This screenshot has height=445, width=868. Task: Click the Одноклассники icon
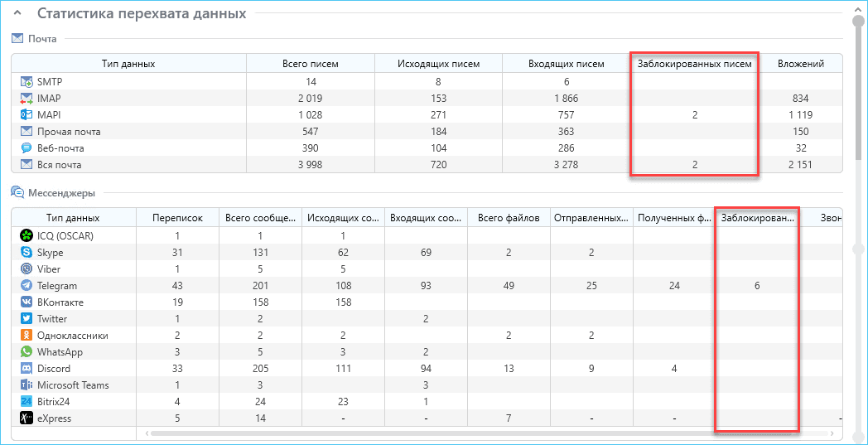coord(27,336)
